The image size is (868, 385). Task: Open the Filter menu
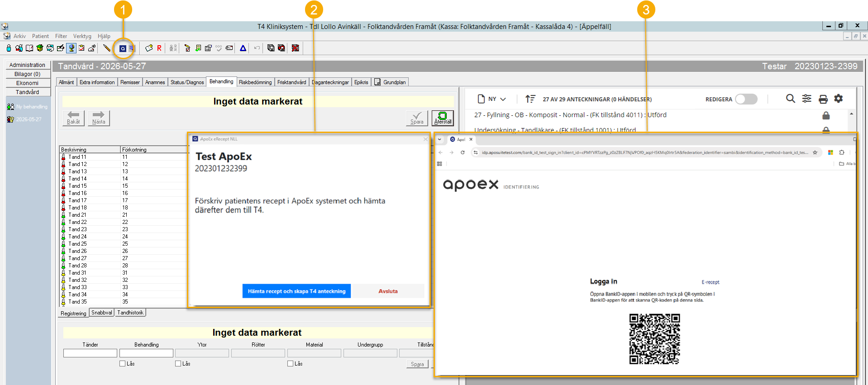click(x=61, y=36)
